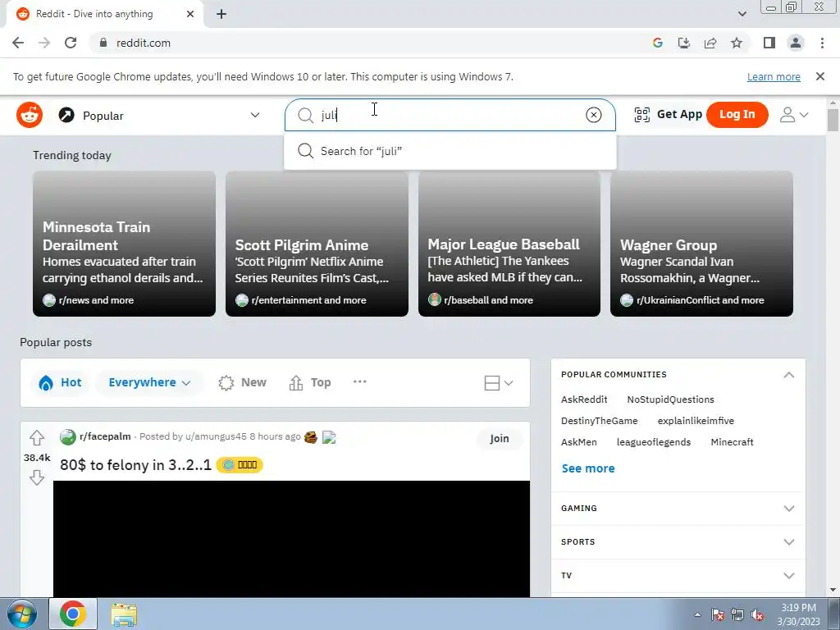This screenshot has height=630, width=840.
Task: Open the r/facepalm community link
Action: click(x=105, y=436)
